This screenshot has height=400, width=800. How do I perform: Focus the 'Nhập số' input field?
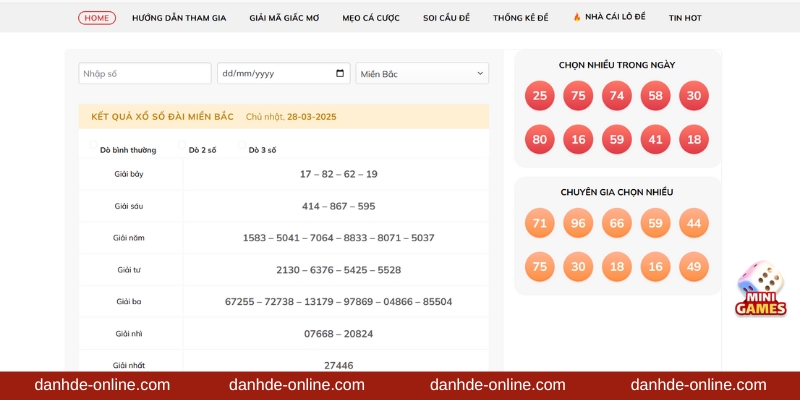(x=145, y=74)
